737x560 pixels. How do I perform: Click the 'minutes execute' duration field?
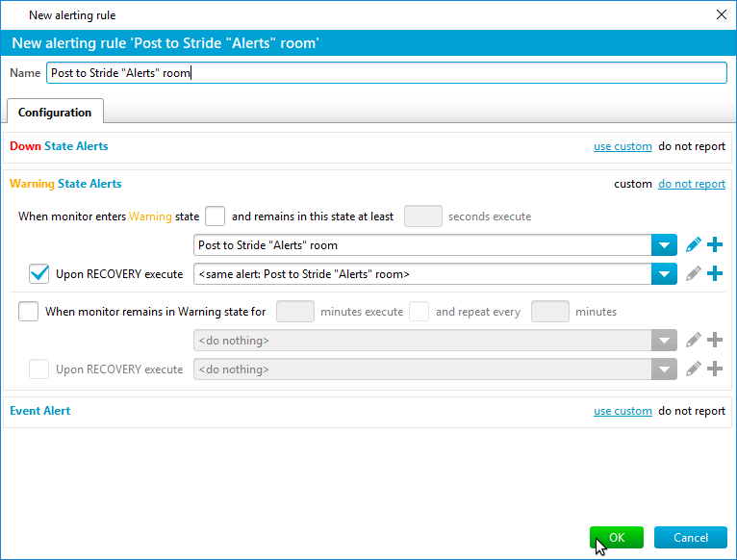click(x=295, y=311)
